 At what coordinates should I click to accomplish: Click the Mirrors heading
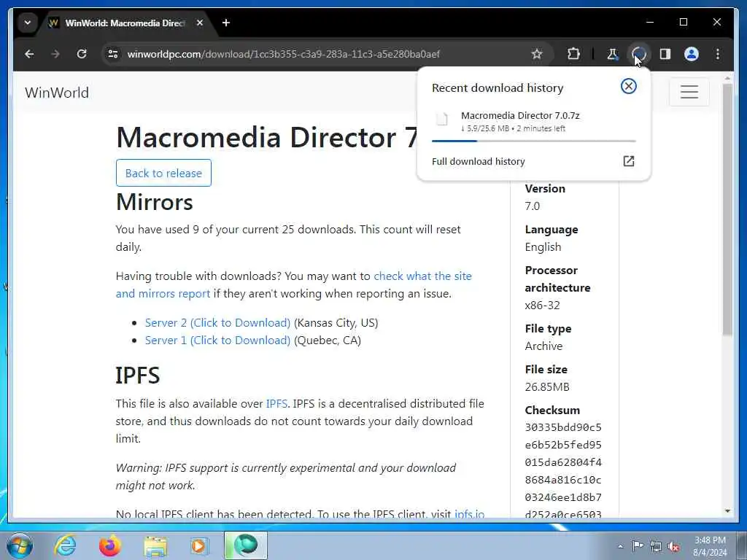pos(155,202)
